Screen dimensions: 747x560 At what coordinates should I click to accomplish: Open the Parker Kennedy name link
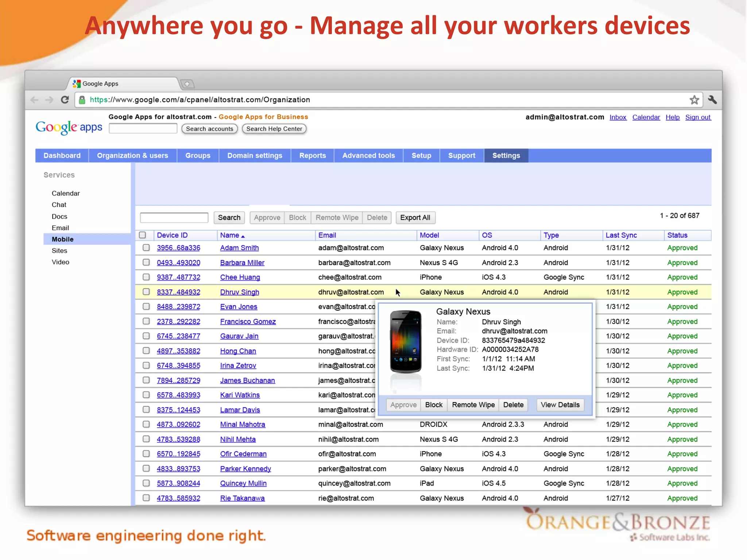tap(245, 469)
